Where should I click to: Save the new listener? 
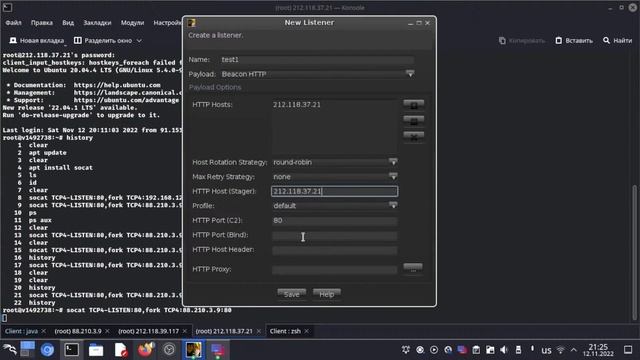pyautogui.click(x=291, y=294)
